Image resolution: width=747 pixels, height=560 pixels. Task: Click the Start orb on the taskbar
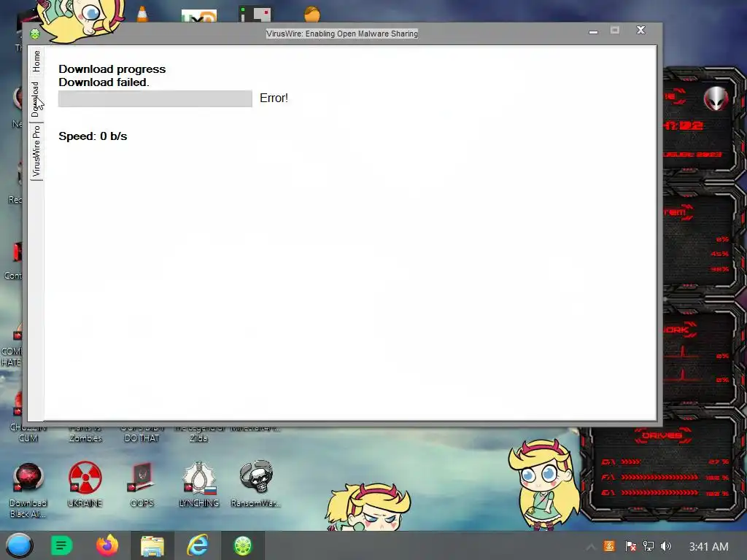(x=19, y=545)
